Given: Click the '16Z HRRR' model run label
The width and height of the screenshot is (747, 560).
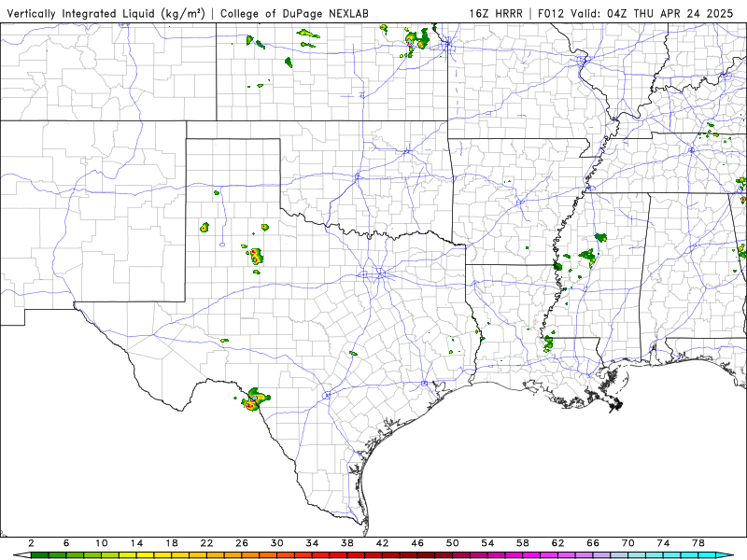Looking at the screenshot, I should pyautogui.click(x=496, y=14).
